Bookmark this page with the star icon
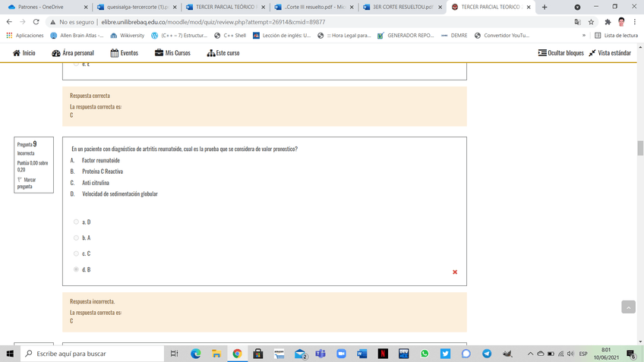The image size is (644, 362). pyautogui.click(x=591, y=22)
